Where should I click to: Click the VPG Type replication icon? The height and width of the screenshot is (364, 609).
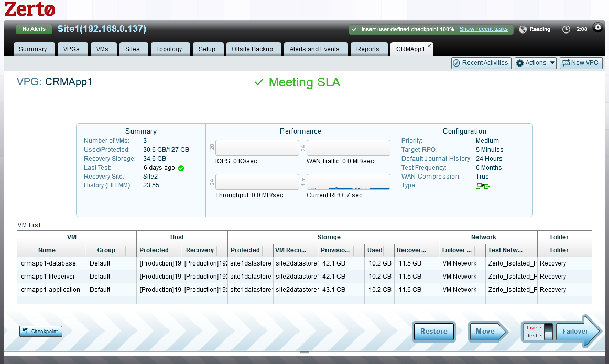pos(483,185)
